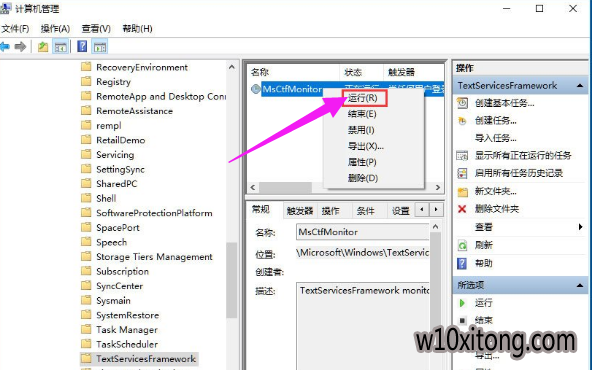592x370 pixels.
Task: Click the MsCtfMonitor task clock icon
Action: pos(256,89)
